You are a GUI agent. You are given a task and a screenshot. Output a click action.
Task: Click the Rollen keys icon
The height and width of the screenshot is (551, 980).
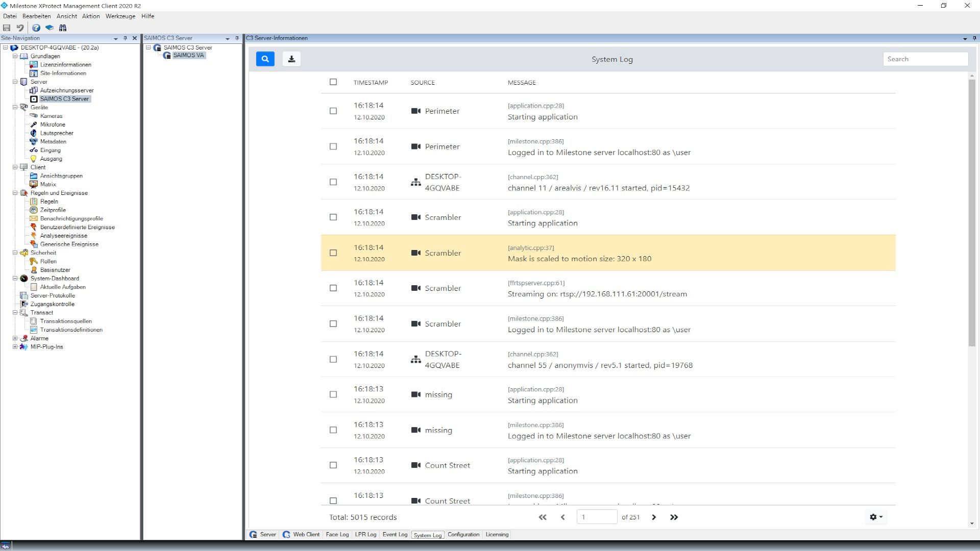pyautogui.click(x=34, y=261)
